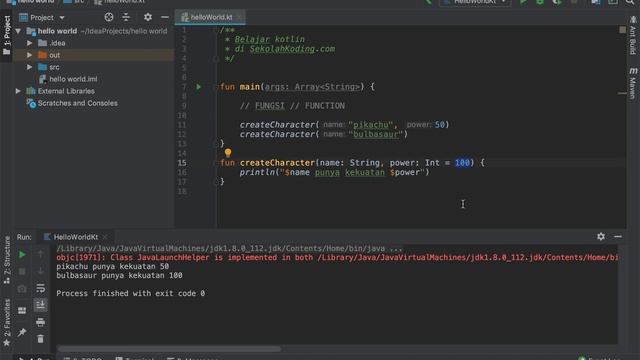Select the helloWorld.kt editor tab
The height and width of the screenshot is (360, 640).
[x=211, y=17]
